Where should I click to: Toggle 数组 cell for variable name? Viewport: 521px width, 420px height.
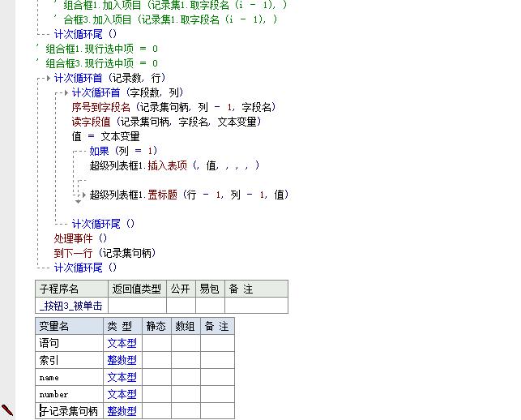click(x=186, y=378)
